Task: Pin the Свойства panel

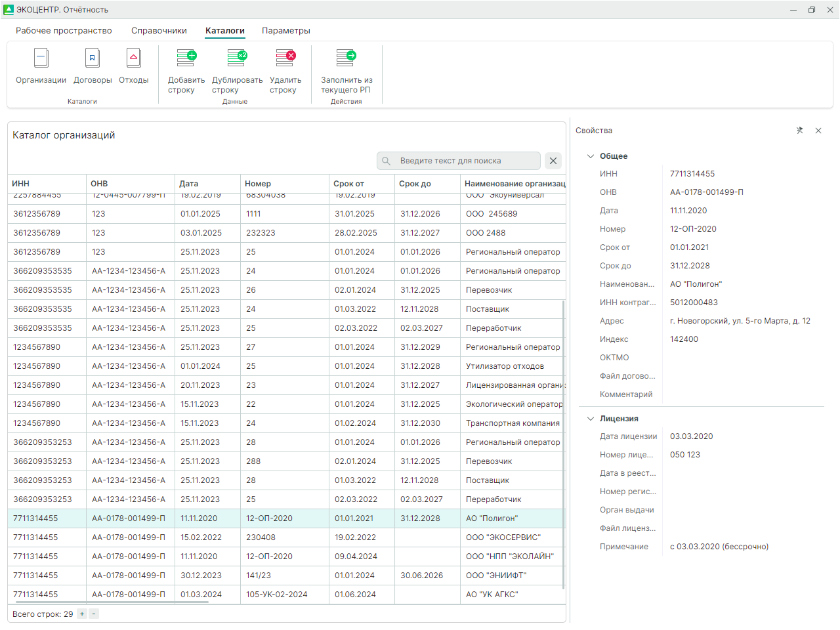Action: pyautogui.click(x=799, y=131)
